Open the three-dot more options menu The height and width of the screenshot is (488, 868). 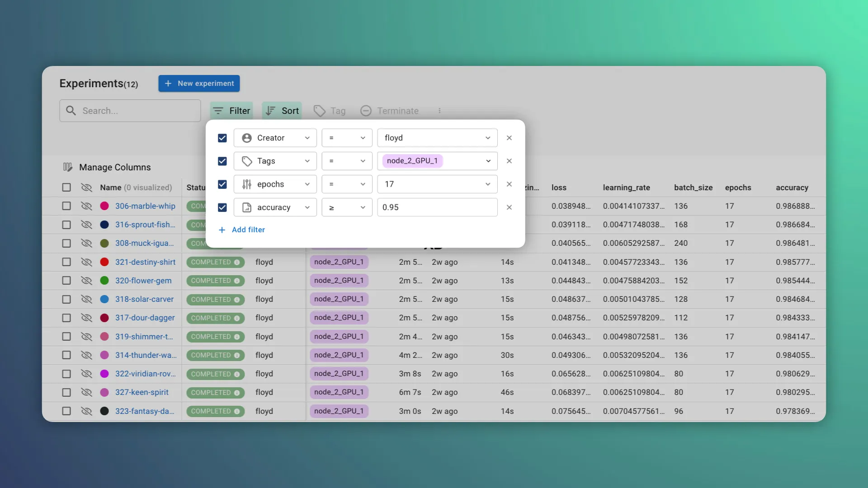[439, 111]
